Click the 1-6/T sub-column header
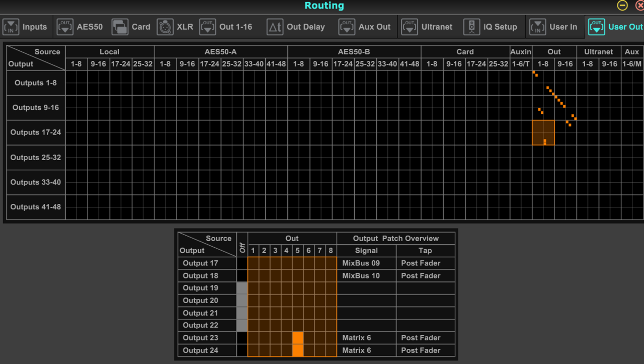The height and width of the screenshot is (364, 644). point(521,64)
